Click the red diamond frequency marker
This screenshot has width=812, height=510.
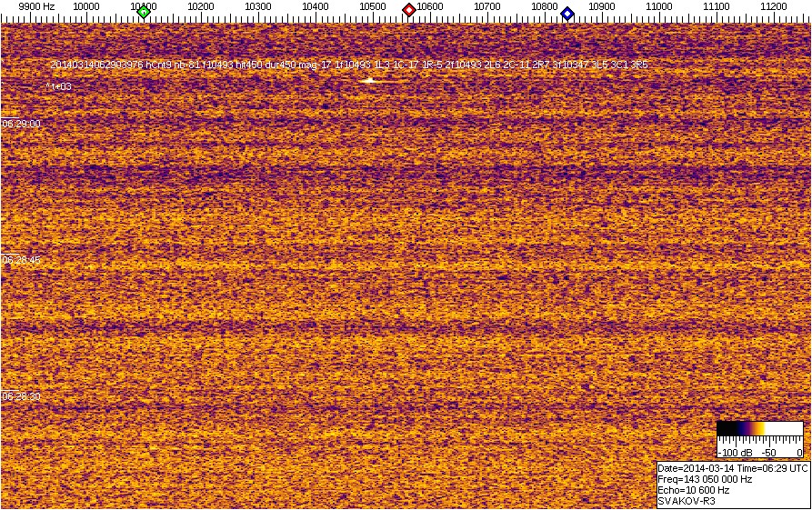409,10
